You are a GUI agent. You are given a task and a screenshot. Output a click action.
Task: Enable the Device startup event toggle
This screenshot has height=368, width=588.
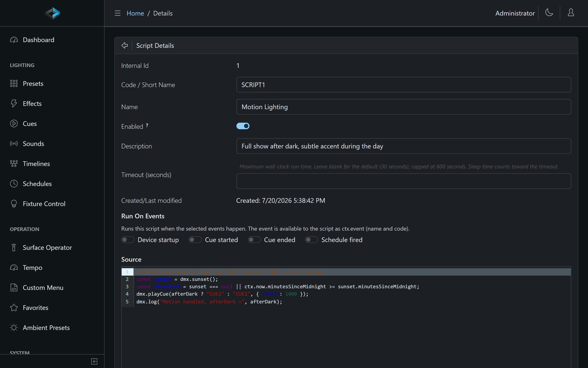click(x=128, y=240)
